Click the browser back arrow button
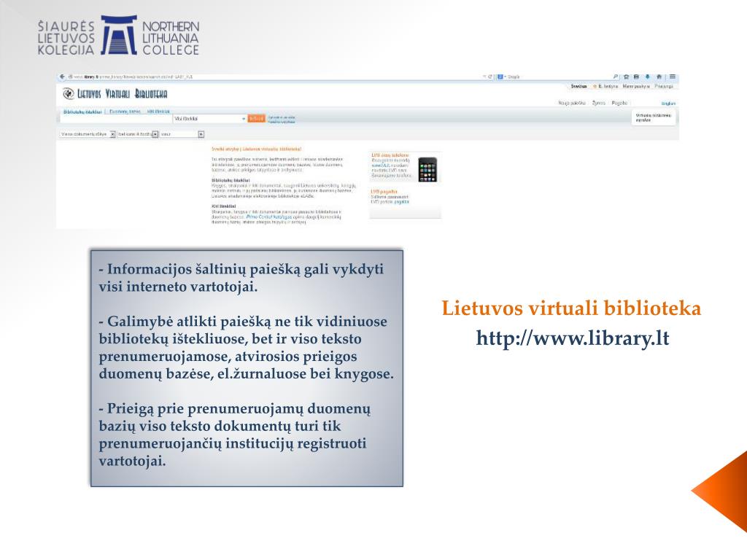747x560 pixels. coord(62,77)
